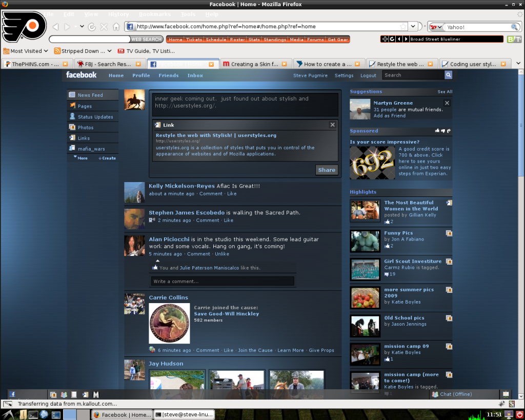The height and width of the screenshot is (420, 525).
Task: Open the browser Home page icon
Action: 116,27
